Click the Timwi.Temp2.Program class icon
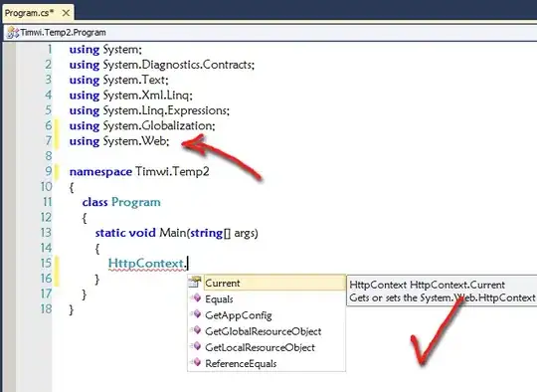The height and width of the screenshot is (392, 537). pyautogui.click(x=13, y=33)
